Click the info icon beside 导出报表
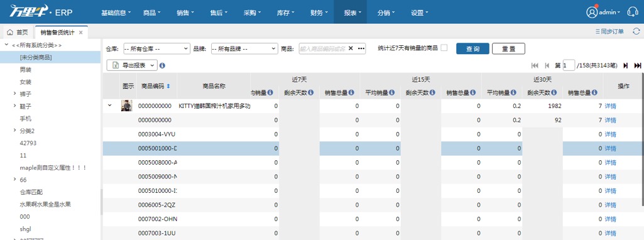644x240 pixels. (x=162, y=65)
